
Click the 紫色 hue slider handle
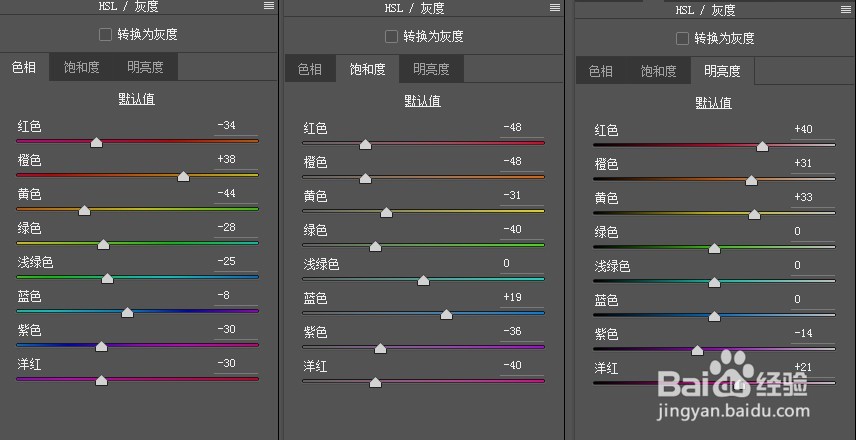[101, 346]
